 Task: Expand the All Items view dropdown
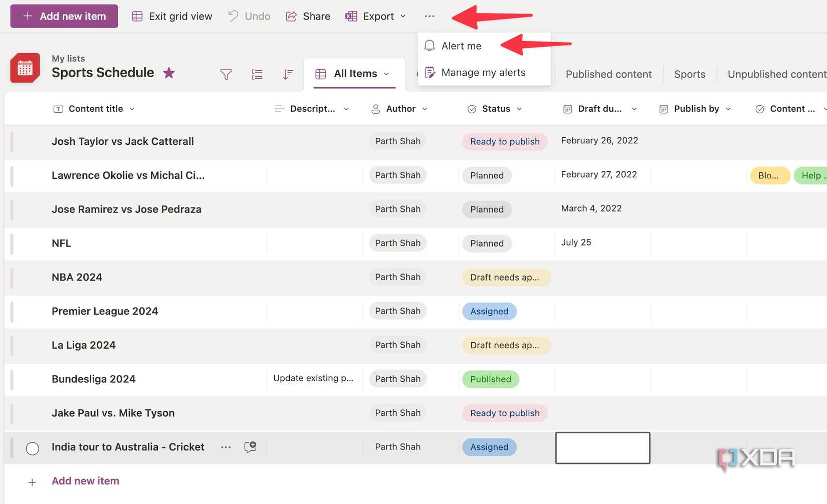point(386,74)
